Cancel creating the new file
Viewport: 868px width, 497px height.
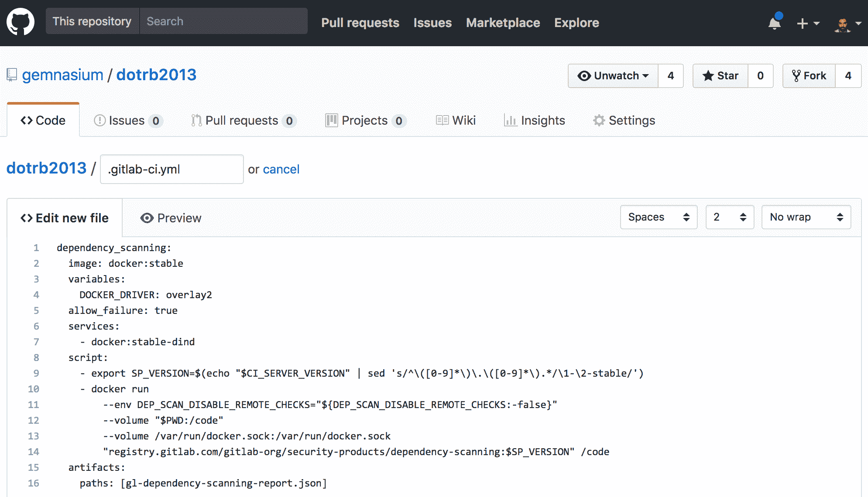click(281, 169)
